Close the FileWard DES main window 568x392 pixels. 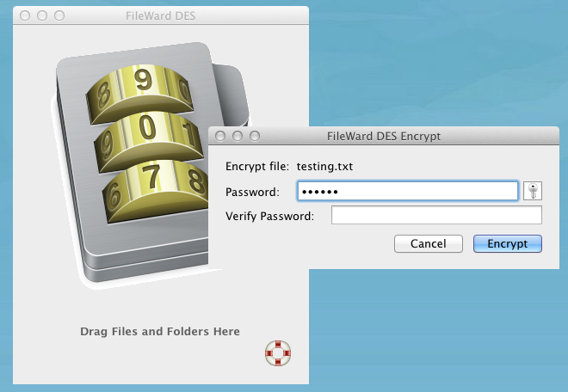pyautogui.click(x=25, y=15)
